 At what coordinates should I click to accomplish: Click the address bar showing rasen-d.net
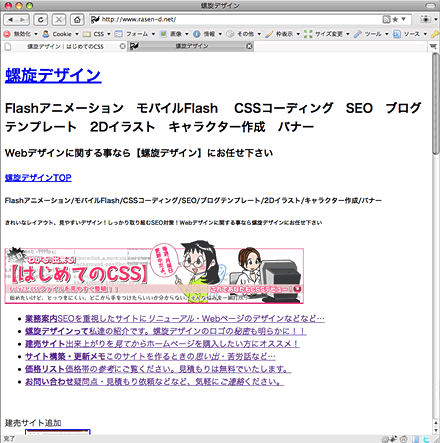[233, 19]
